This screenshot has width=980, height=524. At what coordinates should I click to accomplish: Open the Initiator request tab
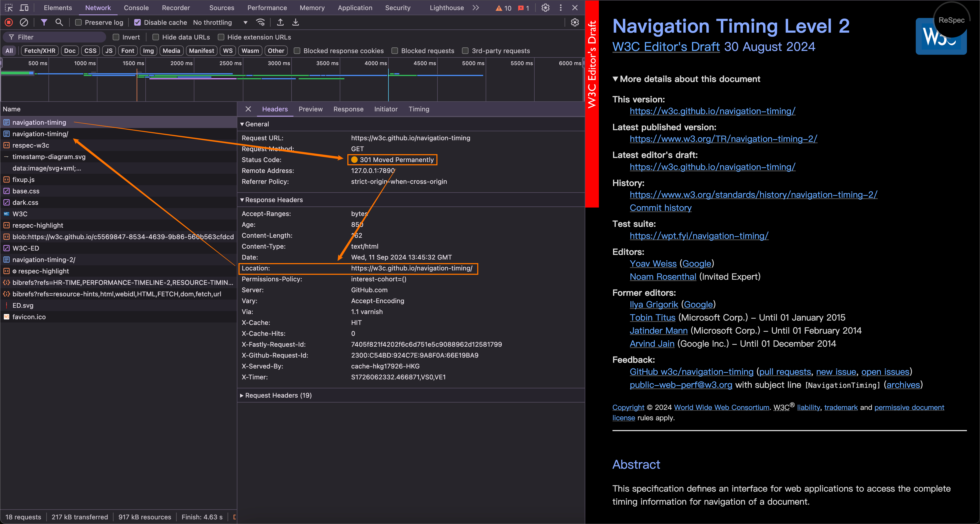click(386, 109)
